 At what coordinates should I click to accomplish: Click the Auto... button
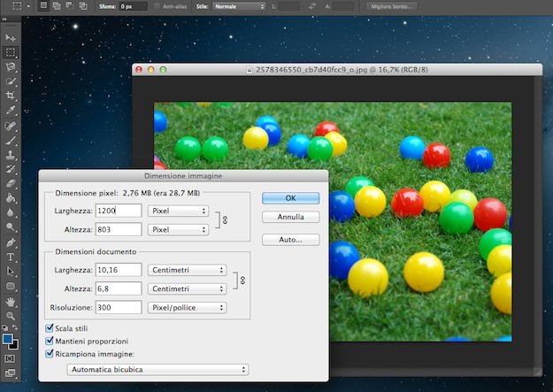point(290,240)
